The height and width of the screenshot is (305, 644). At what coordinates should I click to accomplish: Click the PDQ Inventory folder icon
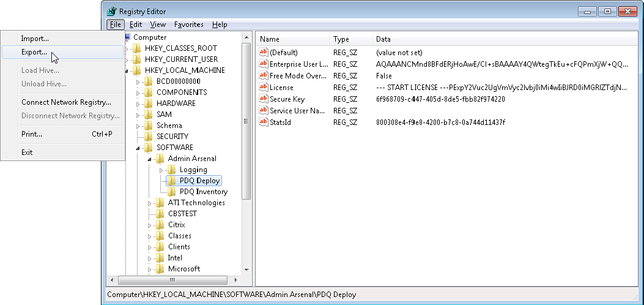[x=171, y=192]
